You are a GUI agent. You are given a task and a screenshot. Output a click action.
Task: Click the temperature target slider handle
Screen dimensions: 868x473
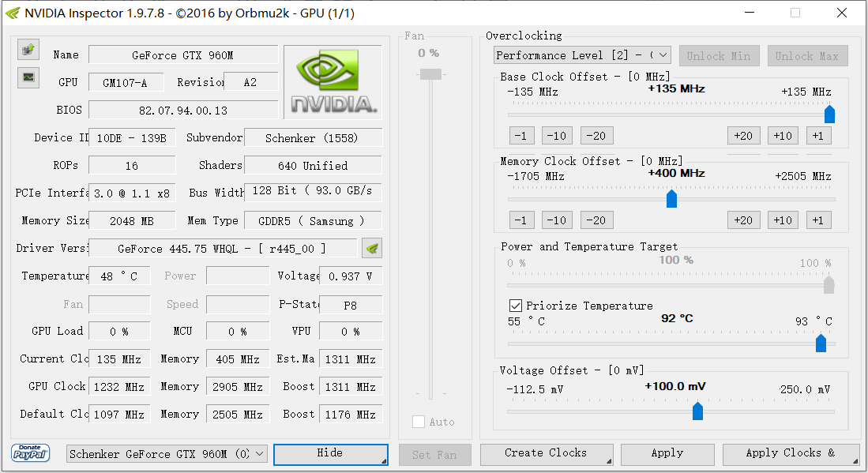tap(821, 343)
